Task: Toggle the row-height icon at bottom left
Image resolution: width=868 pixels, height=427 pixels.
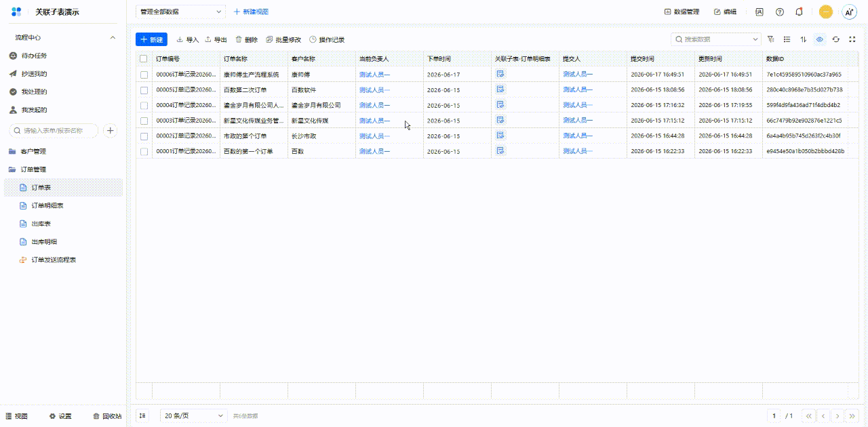Action: coord(142,415)
